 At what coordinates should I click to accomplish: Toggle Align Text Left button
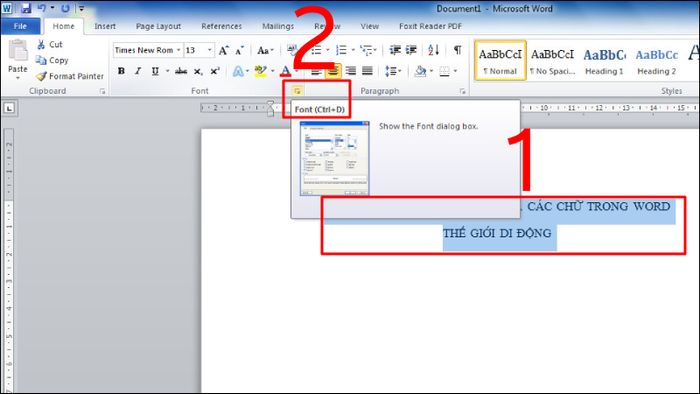[x=316, y=71]
